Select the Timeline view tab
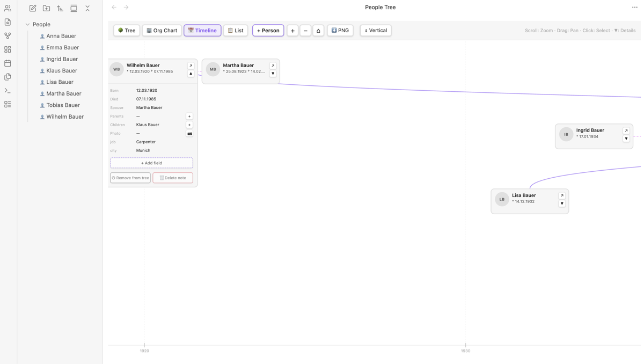The width and height of the screenshot is (644, 364). 202,31
